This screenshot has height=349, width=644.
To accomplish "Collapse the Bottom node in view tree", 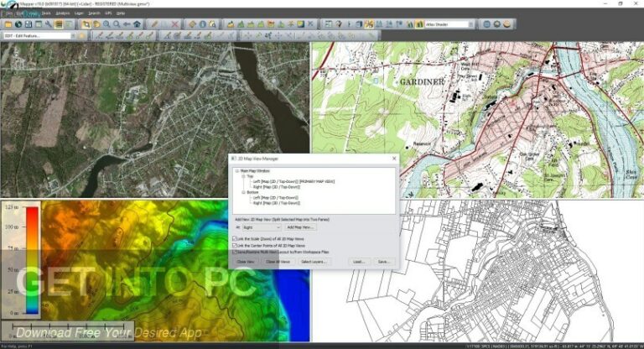I will 243,192.
